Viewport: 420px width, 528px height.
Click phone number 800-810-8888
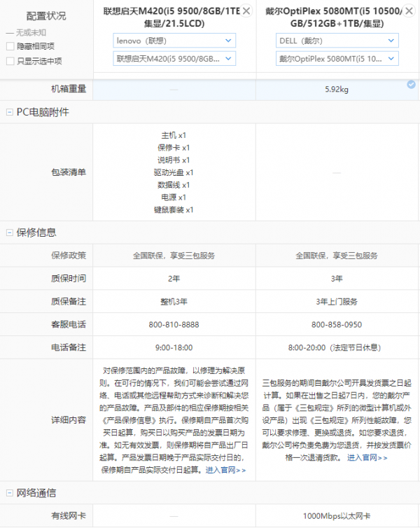174,325
